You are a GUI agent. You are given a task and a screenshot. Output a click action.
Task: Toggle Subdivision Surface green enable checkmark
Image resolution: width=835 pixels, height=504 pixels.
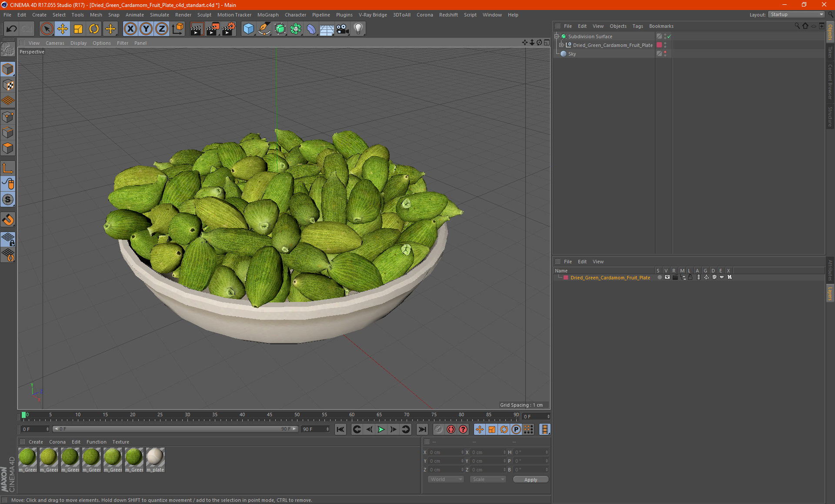[x=669, y=36]
